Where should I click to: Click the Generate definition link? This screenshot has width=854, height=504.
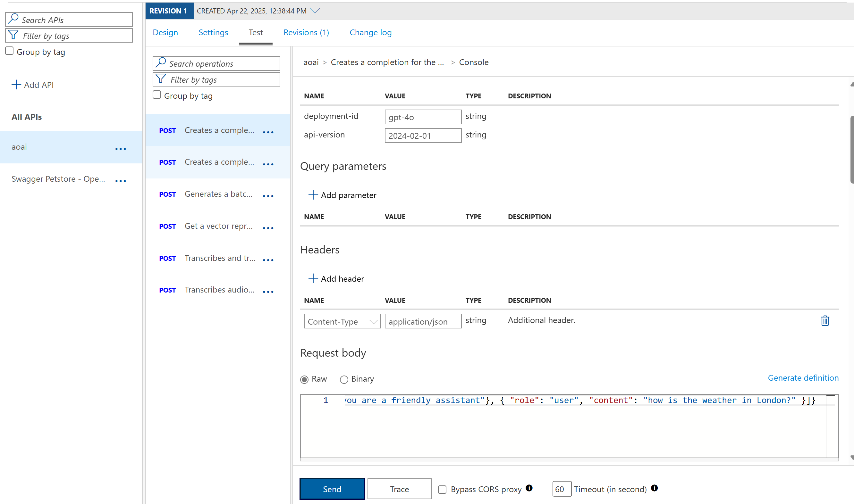click(803, 378)
